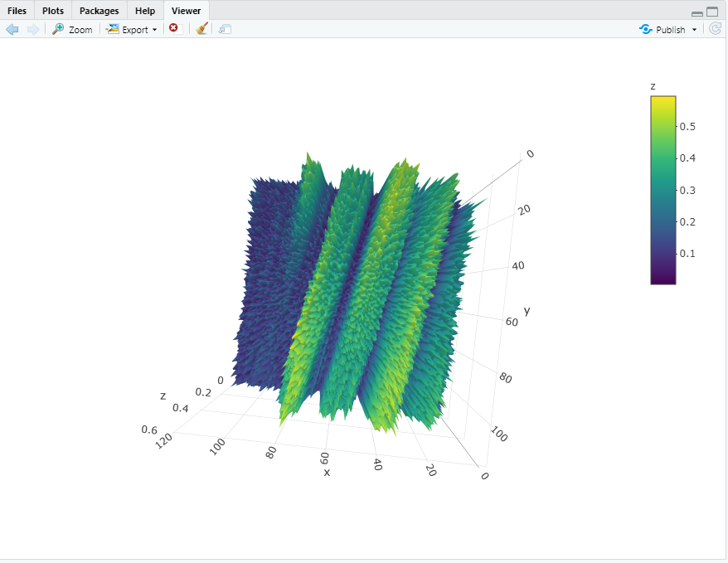Screen dimensions: 728x563
Task: Click the forward navigation arrow in Viewer
Action: click(32, 29)
